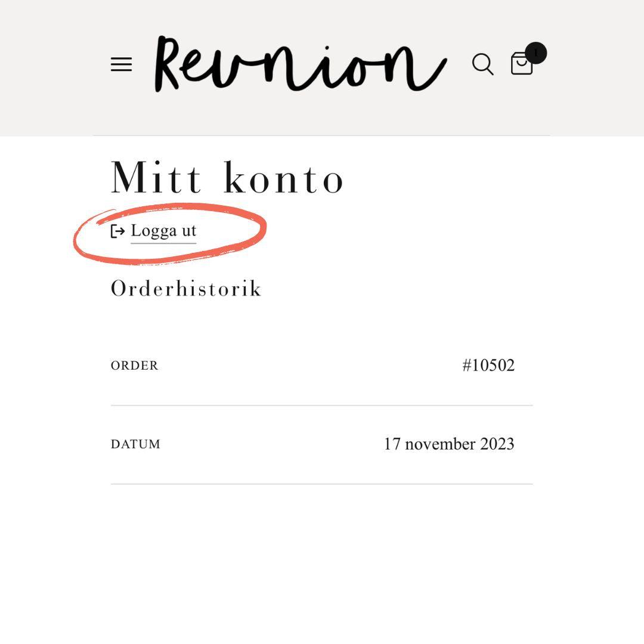Click the "DATUM" row label

(x=135, y=445)
